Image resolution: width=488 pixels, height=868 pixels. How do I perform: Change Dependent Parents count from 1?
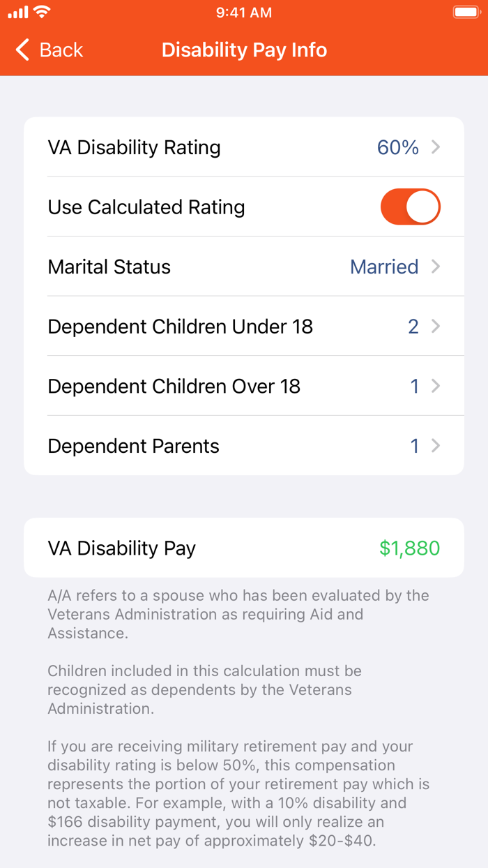point(244,446)
